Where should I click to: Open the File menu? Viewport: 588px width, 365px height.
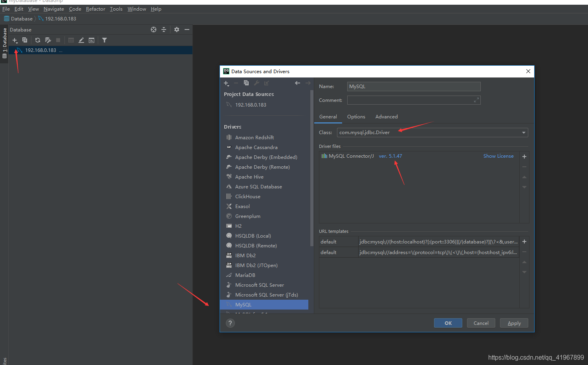[6, 9]
